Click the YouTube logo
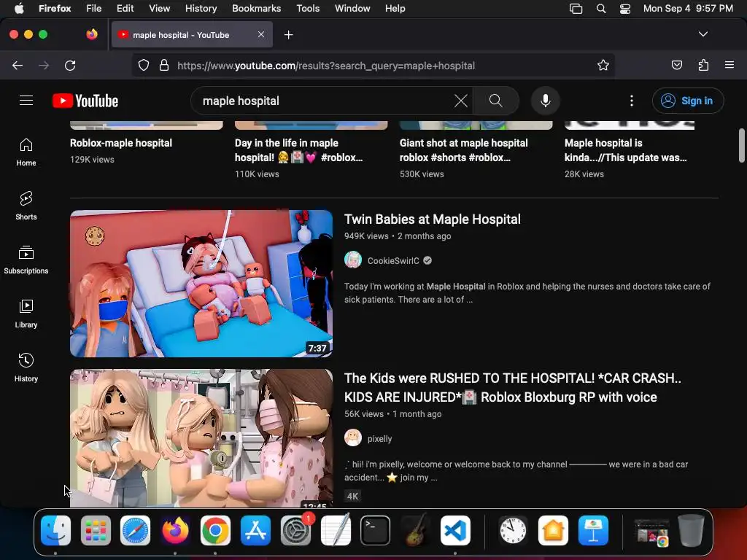Image resolution: width=747 pixels, height=560 pixels. (85, 101)
